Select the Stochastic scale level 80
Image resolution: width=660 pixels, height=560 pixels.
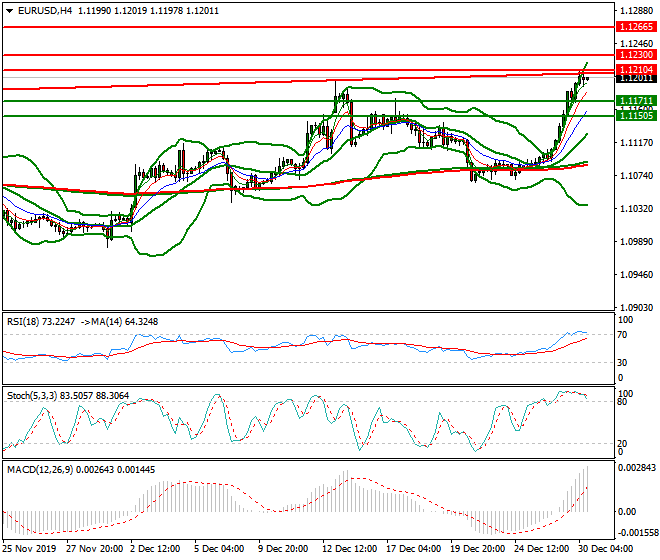[x=623, y=402]
